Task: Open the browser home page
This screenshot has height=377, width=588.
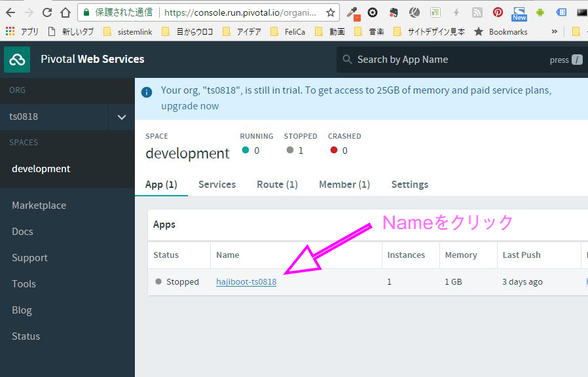Action: (x=65, y=12)
